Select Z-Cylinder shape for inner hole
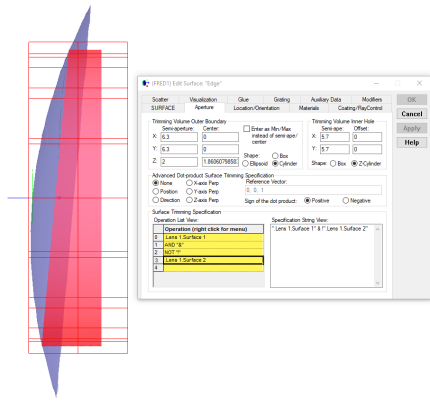This screenshot has width=430, height=405. click(x=355, y=163)
